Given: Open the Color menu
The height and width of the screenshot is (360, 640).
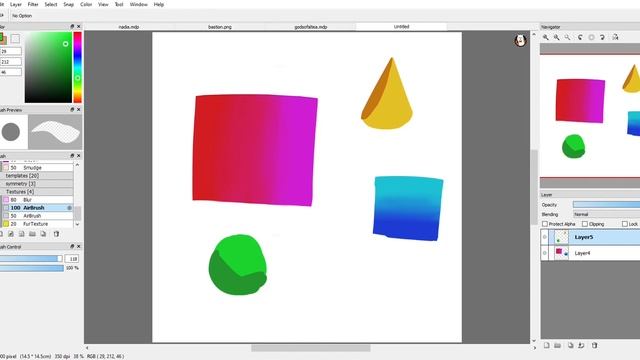Looking at the screenshot, I should (x=86, y=4).
